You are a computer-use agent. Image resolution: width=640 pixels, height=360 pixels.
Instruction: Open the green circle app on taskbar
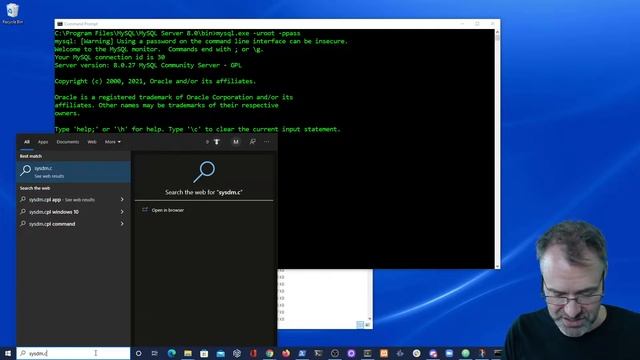[x=465, y=353]
